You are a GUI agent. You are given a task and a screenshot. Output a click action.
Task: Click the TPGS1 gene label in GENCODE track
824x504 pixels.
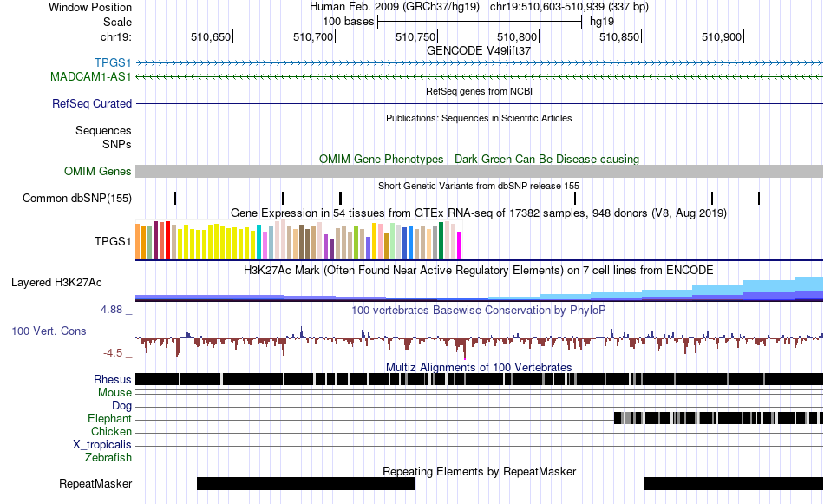[x=113, y=63]
